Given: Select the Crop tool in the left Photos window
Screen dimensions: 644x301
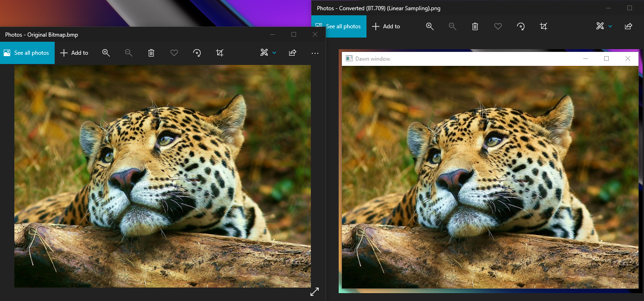Looking at the screenshot, I should 220,53.
